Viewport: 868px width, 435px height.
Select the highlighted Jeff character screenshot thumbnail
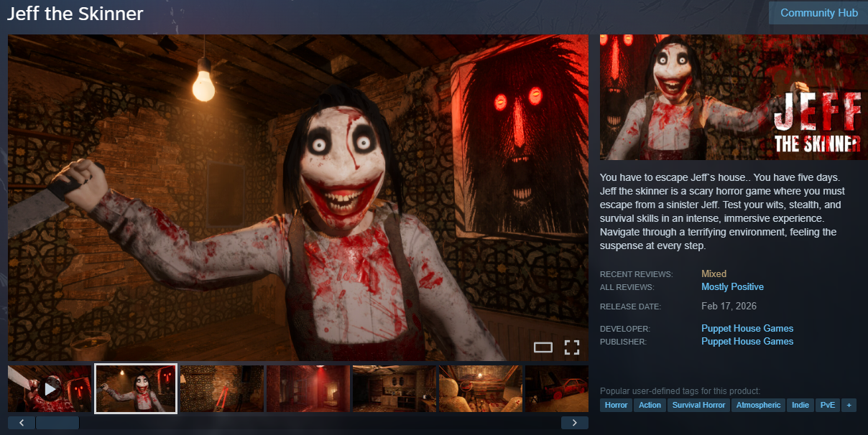(136, 389)
